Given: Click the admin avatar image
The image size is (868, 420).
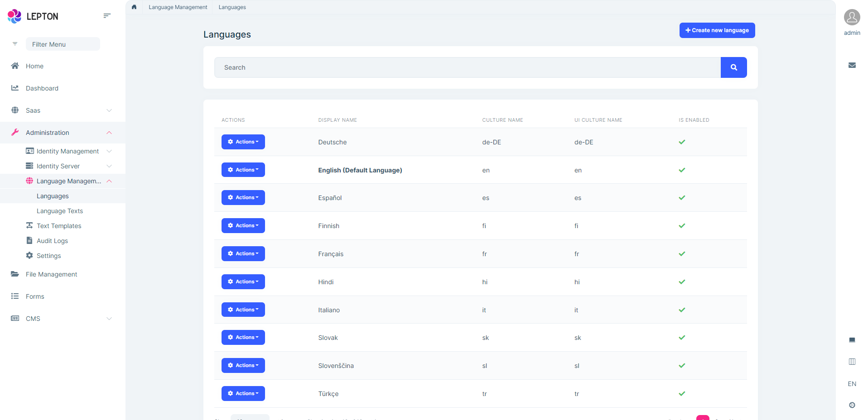Looking at the screenshot, I should pyautogui.click(x=851, y=17).
